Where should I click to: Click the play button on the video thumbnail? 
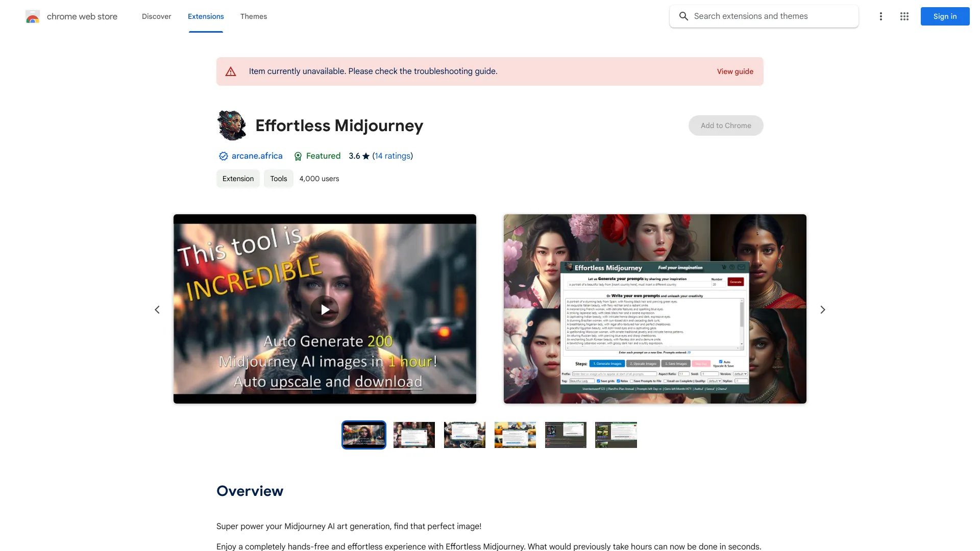tap(325, 309)
